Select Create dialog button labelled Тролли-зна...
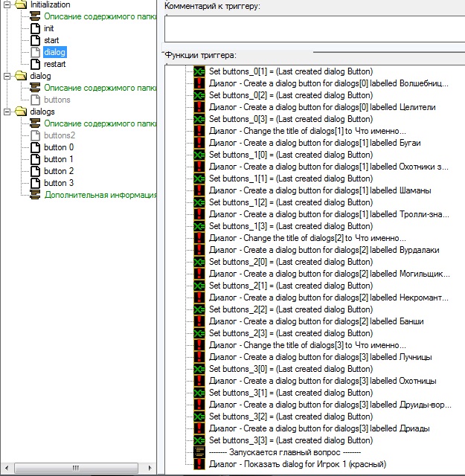 [329, 214]
